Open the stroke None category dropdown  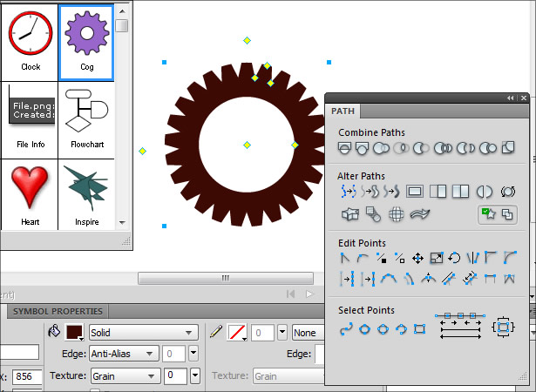[308, 333]
